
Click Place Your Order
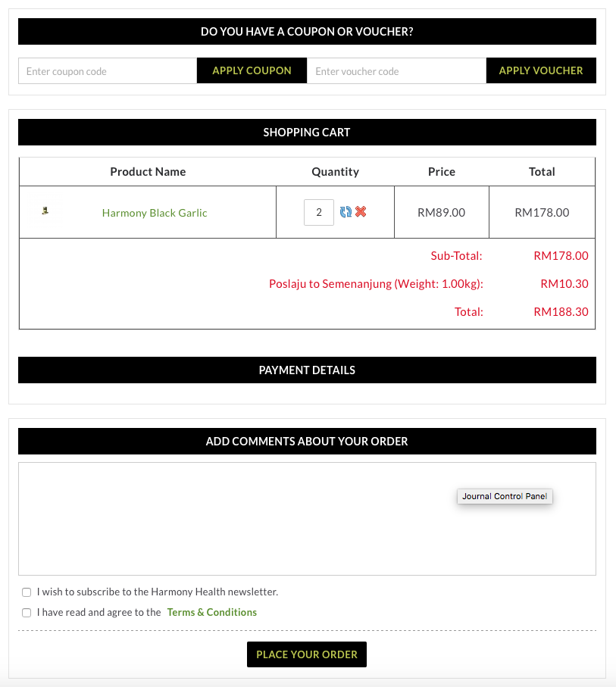(x=306, y=654)
